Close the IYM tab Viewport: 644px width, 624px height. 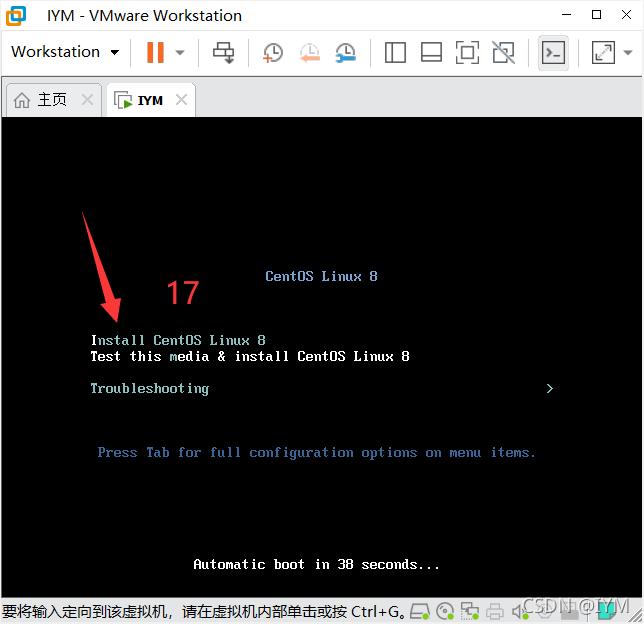181,99
